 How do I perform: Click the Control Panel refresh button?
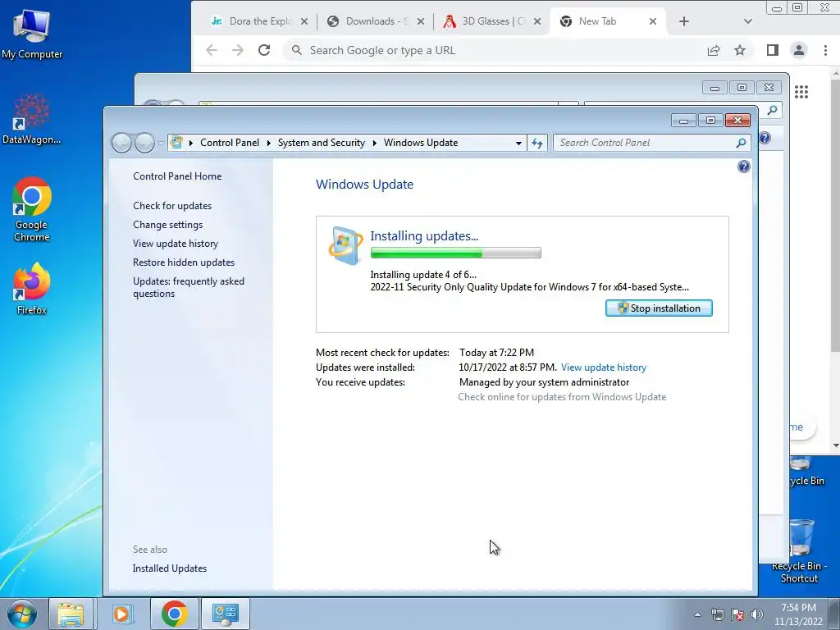[x=537, y=143]
